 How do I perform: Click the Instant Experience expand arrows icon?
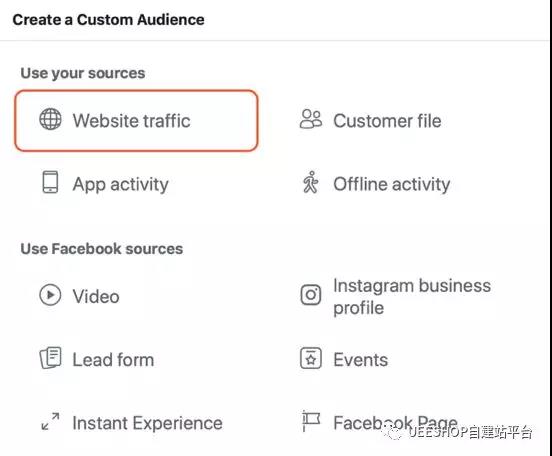[x=50, y=421]
